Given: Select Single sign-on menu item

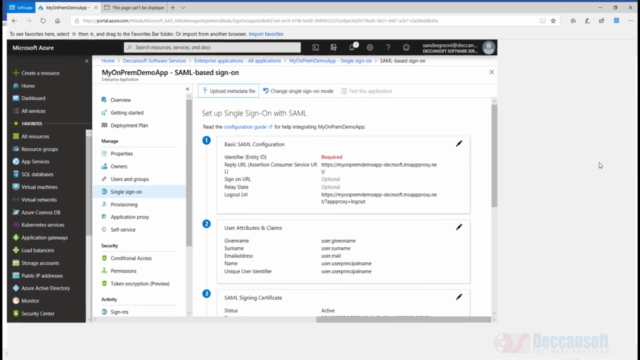Looking at the screenshot, I should [x=139, y=192].
